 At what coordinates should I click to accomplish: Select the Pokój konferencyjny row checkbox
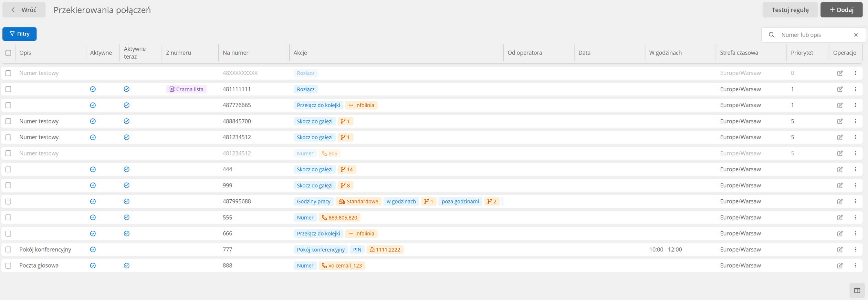[x=8, y=249]
